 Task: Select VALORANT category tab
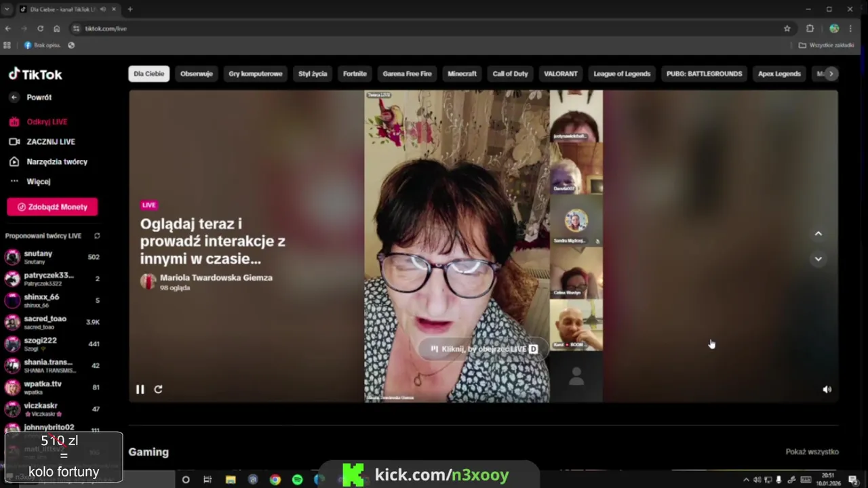pos(561,74)
